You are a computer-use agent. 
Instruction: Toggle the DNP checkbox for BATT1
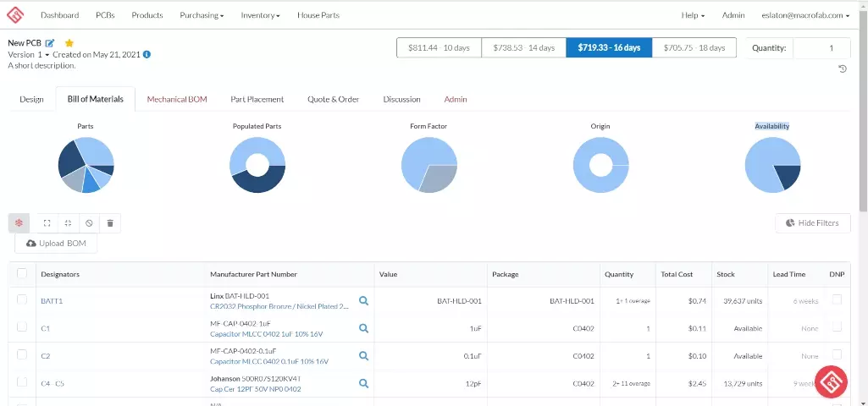click(x=837, y=299)
